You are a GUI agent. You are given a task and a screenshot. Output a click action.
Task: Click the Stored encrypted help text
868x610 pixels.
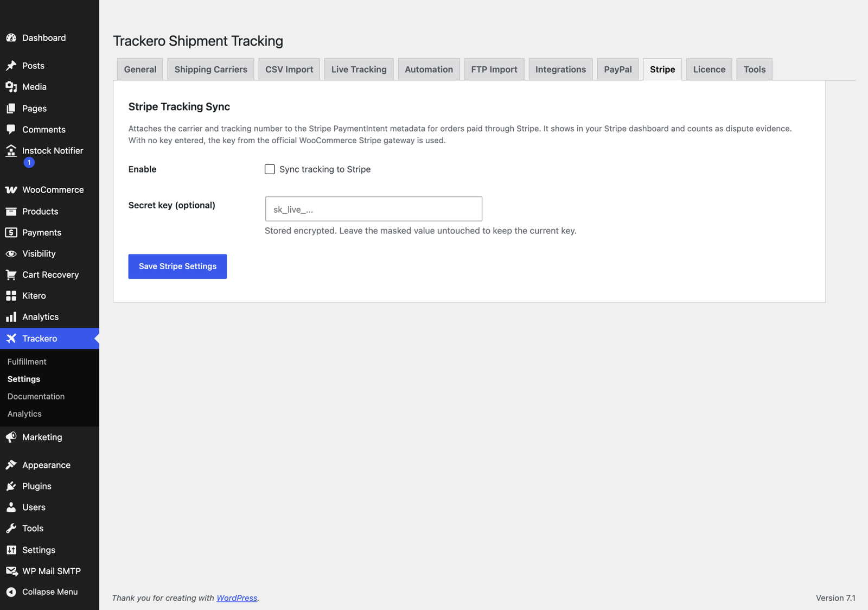[x=420, y=231]
